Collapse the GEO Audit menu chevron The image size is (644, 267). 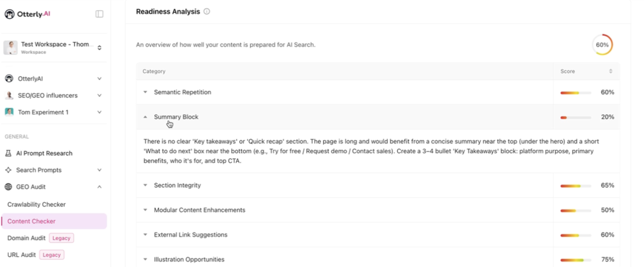(x=99, y=187)
